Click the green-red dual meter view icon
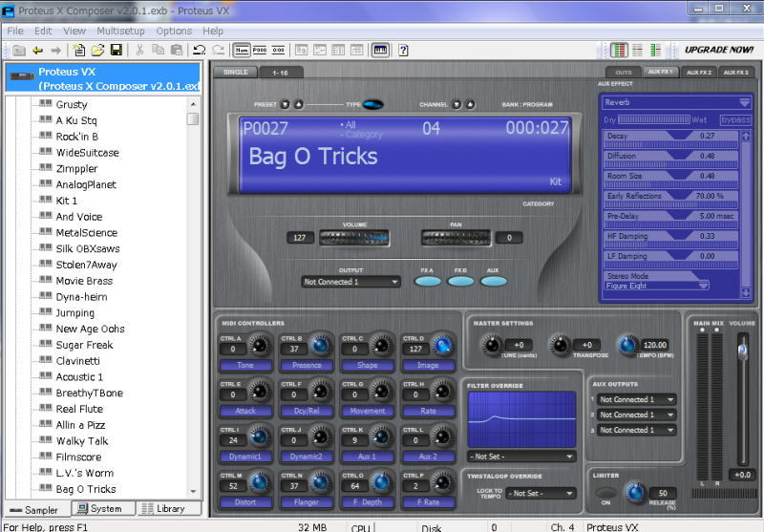This screenshot has height=532, width=764. tap(619, 50)
